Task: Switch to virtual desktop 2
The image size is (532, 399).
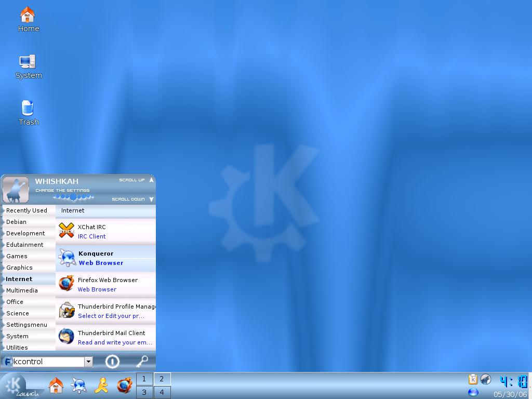Action: (x=162, y=379)
